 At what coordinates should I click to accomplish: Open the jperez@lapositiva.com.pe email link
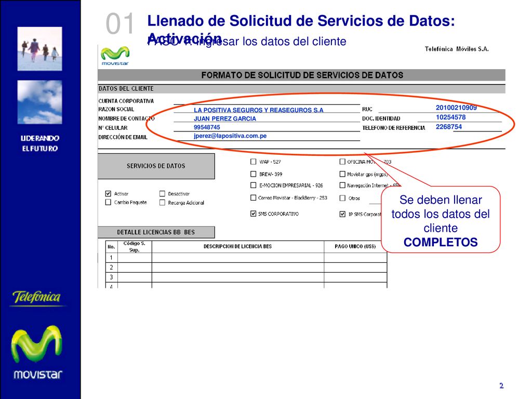tap(230, 136)
